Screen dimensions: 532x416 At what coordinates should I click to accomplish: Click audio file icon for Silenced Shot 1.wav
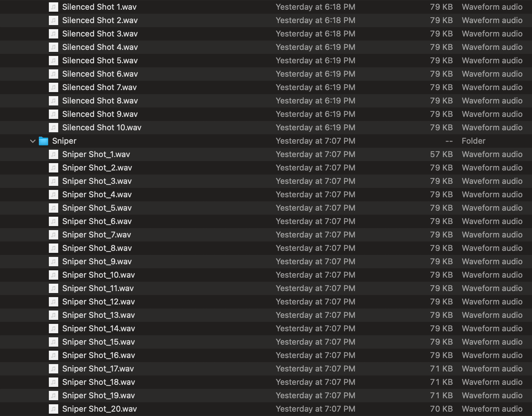point(54,7)
